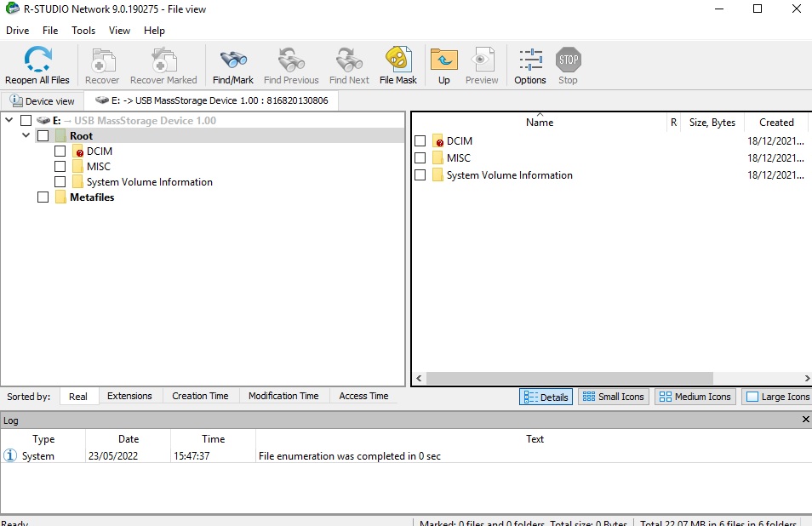Viewport: 812px width, 526px height.
Task: Click DCIM folder icon in file list
Action: coord(438,140)
